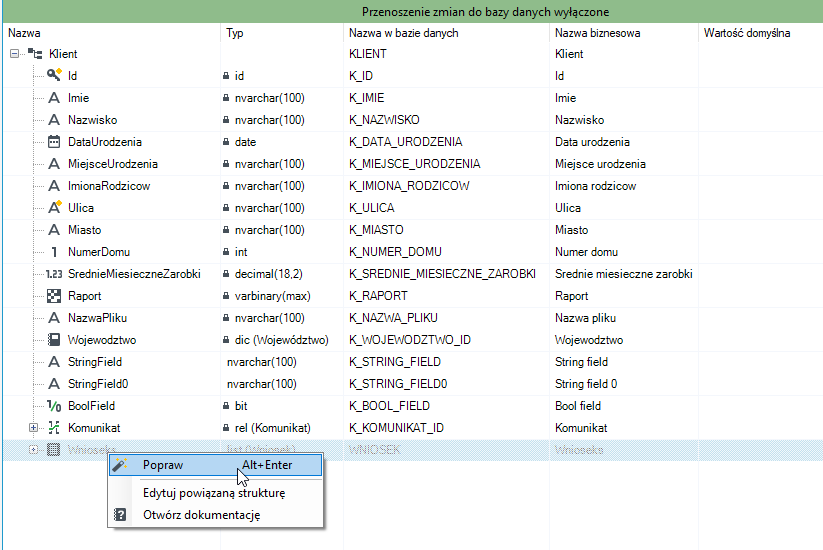Select the BoolField row name
Screen dimensions: 823x550
point(91,406)
